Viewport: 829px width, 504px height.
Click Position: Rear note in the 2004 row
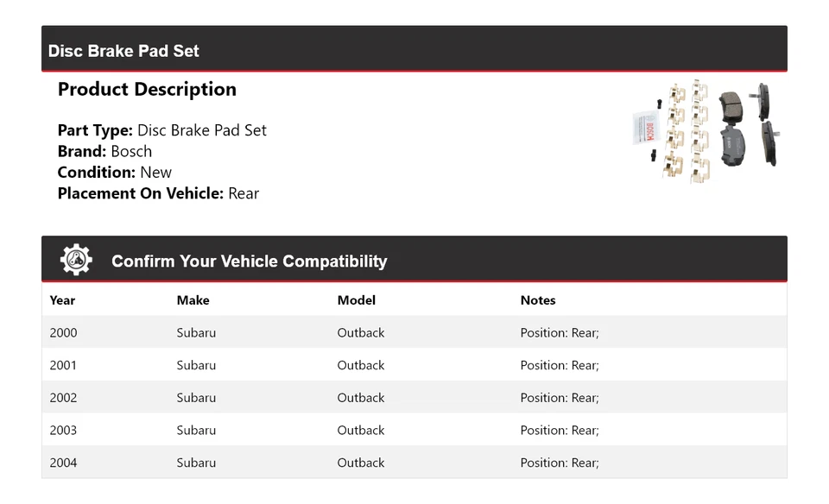point(559,463)
